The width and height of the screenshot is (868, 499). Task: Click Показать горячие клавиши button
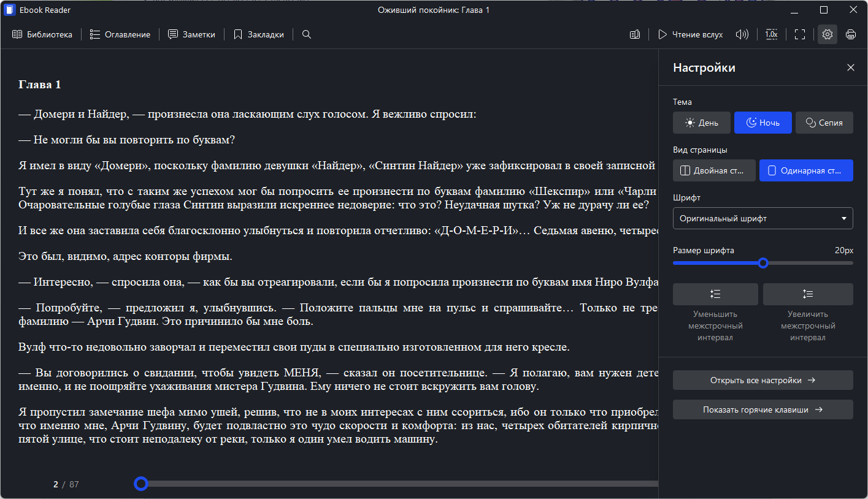[763, 409]
